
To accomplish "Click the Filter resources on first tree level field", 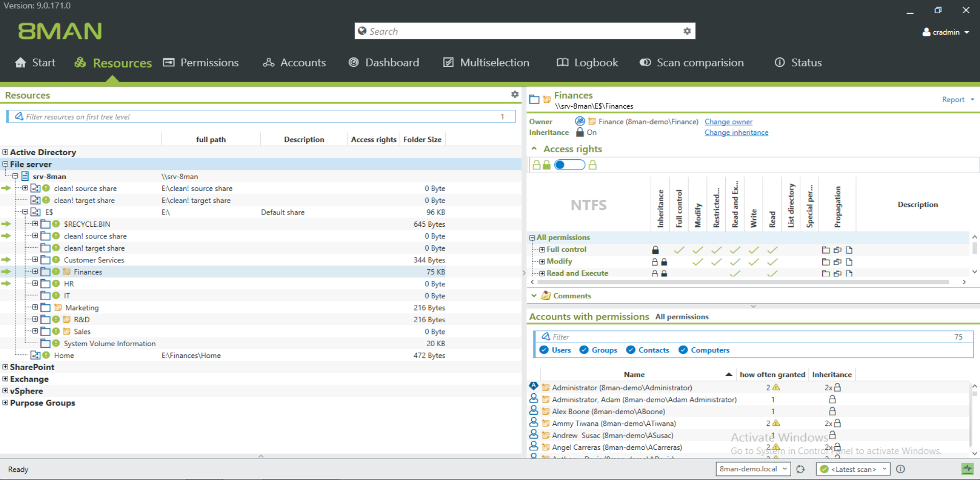I will point(261,116).
